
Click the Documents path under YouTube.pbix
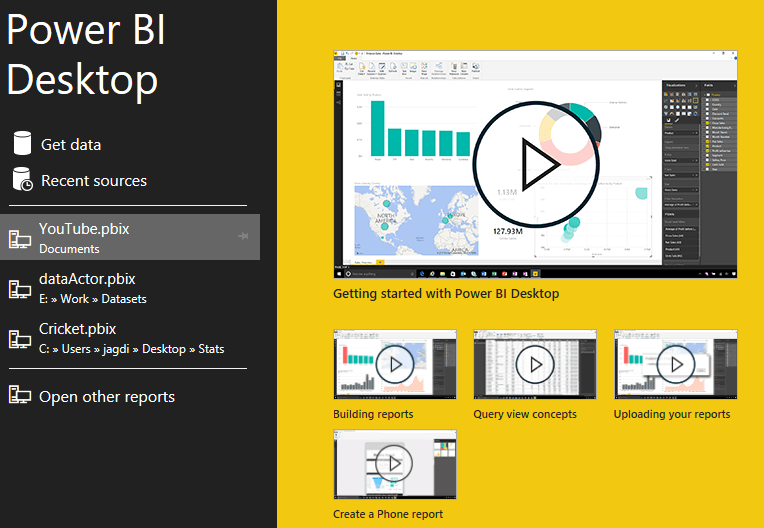[69, 249]
